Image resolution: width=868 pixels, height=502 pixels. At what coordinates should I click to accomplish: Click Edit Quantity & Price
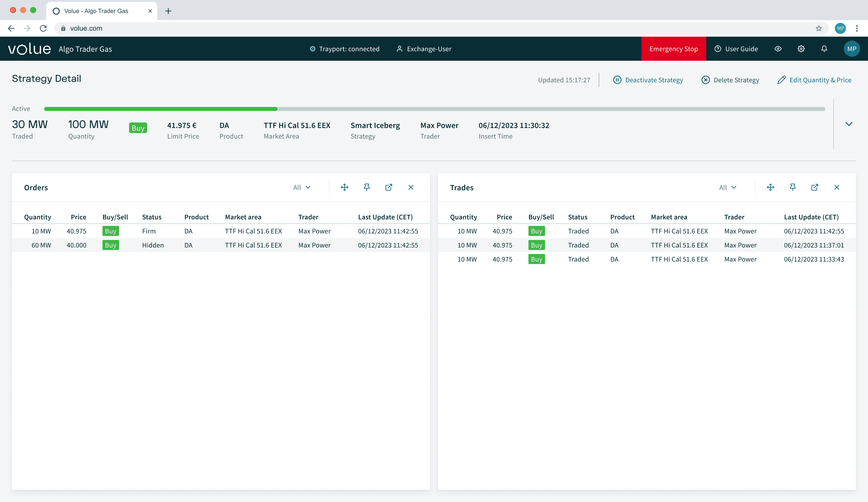[814, 80]
